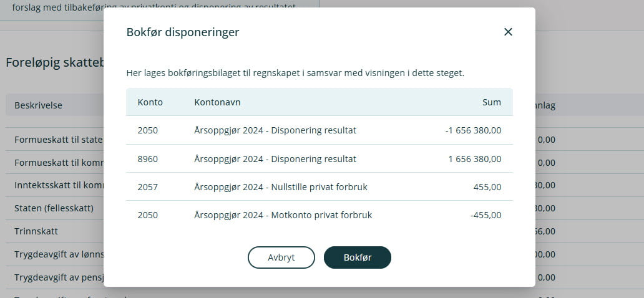The height and width of the screenshot is (298, 644).
Task: Click the Foreløpig skatteberegning heading
Action: pos(54,63)
